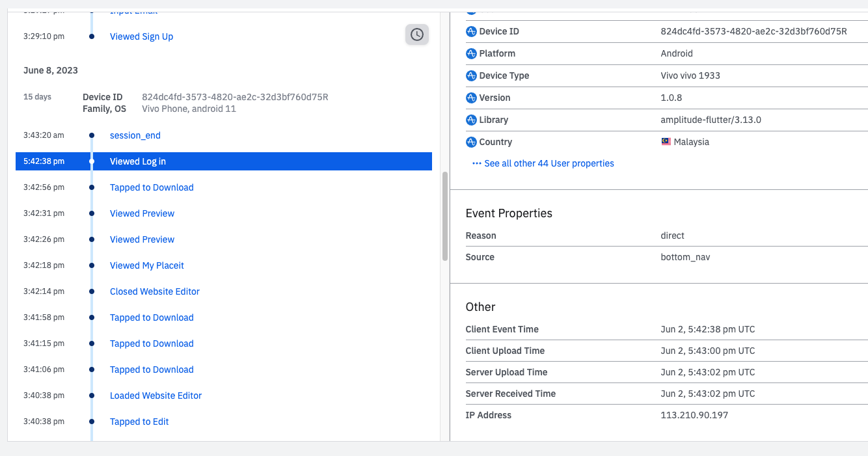Open the Closed Website Editor event
The image size is (868, 456).
coord(155,291)
